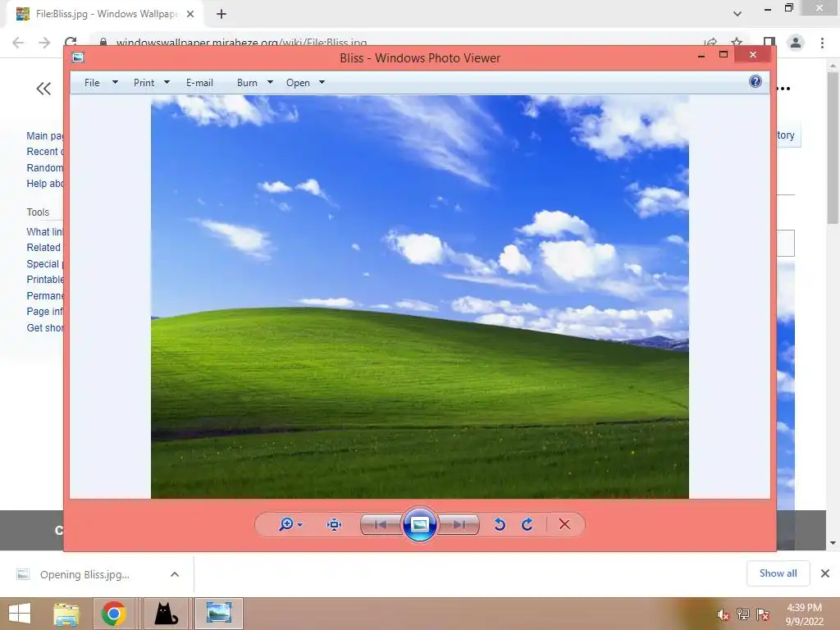Rotate the image clockwise

coord(527,524)
